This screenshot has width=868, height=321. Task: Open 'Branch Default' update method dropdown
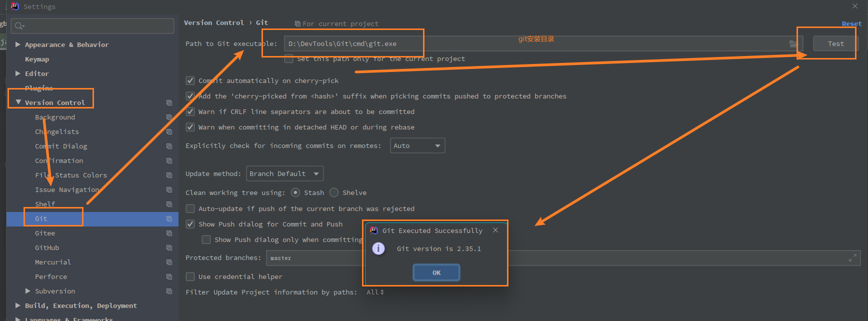pos(285,173)
